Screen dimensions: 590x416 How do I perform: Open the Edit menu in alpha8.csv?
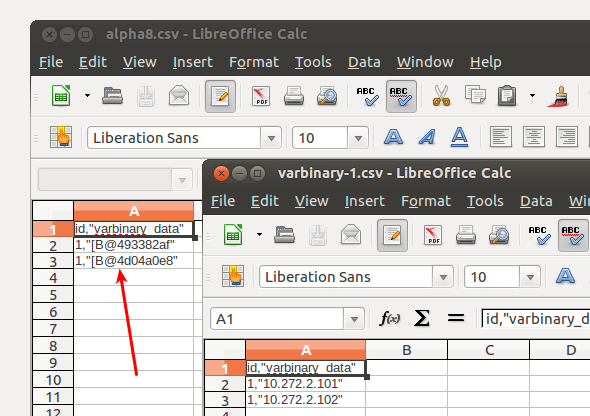[x=93, y=62]
